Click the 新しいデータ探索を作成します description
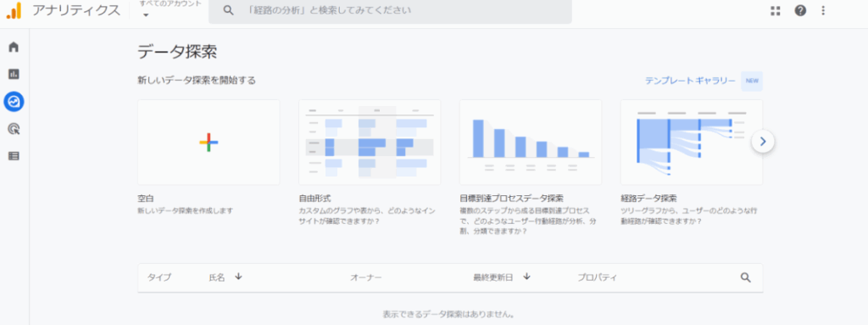The image size is (868, 325). pyautogui.click(x=186, y=210)
